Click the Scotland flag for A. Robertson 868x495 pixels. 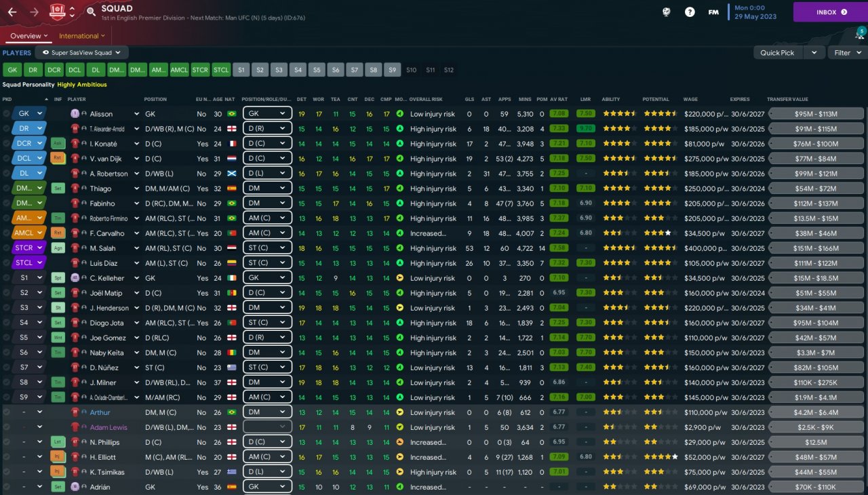231,174
